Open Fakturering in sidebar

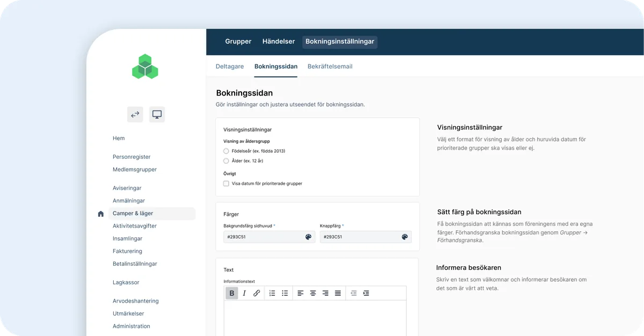(x=128, y=251)
